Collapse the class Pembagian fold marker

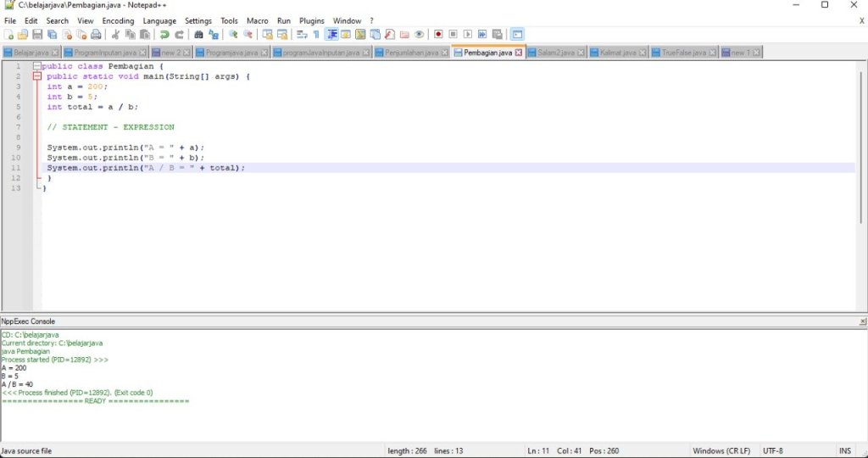tap(36, 66)
